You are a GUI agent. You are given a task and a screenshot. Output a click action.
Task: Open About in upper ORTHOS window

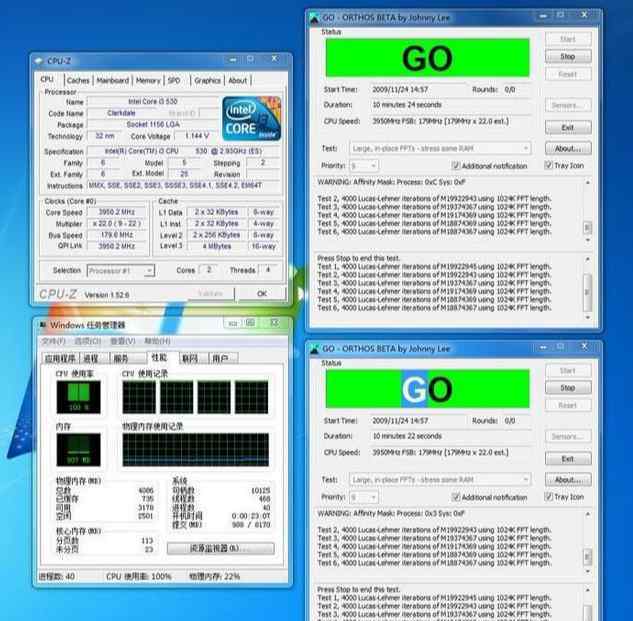[568, 149]
